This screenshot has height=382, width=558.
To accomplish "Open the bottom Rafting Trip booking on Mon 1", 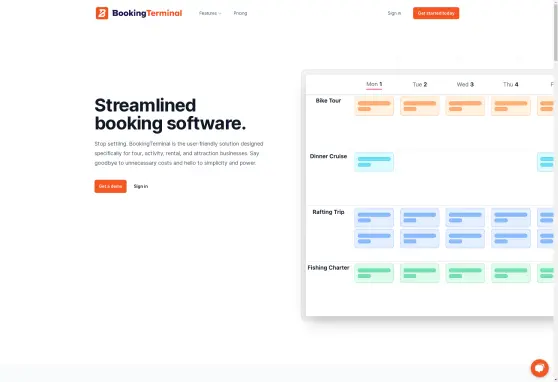I will 374,238.
